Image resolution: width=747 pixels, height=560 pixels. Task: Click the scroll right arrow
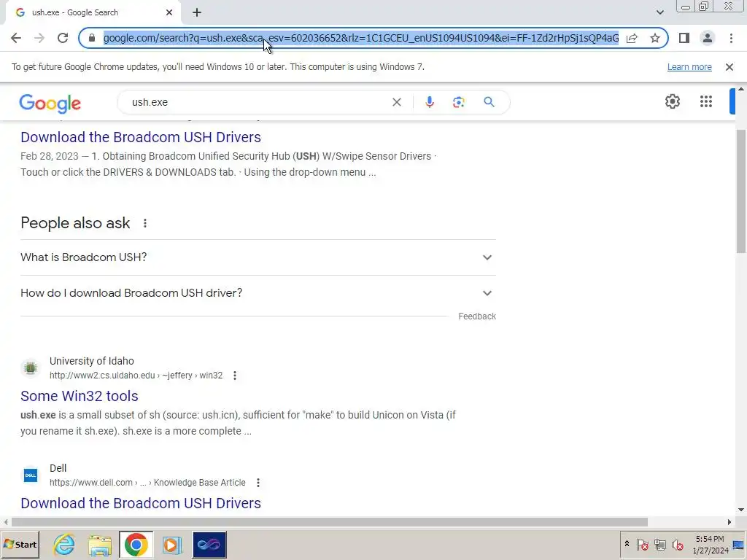coord(729,522)
